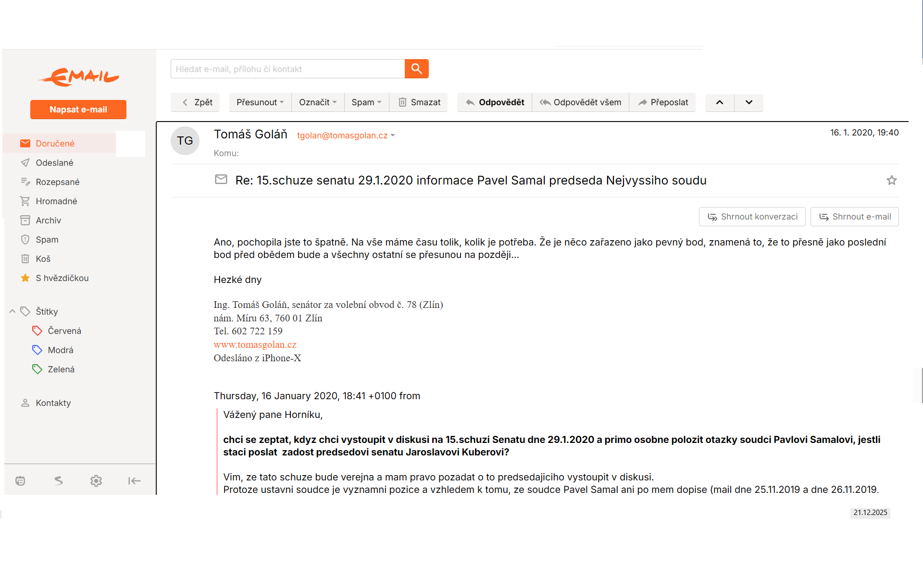
Task: Click the orange search magnifier button
Action: click(416, 69)
